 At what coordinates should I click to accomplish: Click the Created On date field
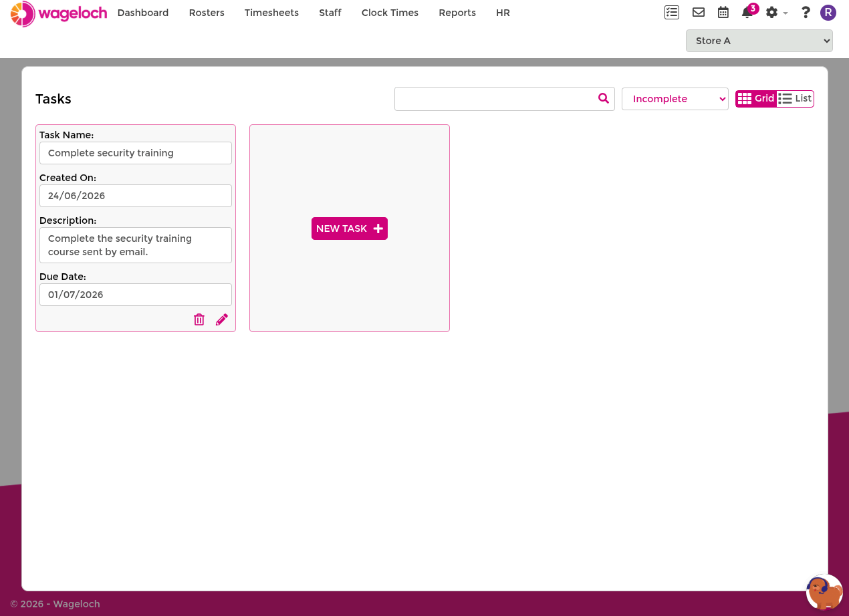[x=136, y=196]
